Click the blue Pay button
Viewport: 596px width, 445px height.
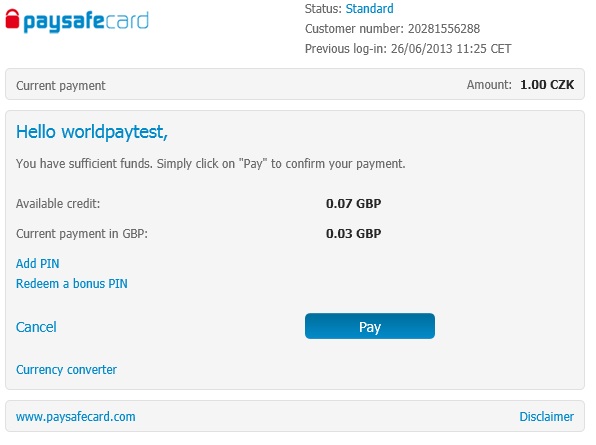369,326
